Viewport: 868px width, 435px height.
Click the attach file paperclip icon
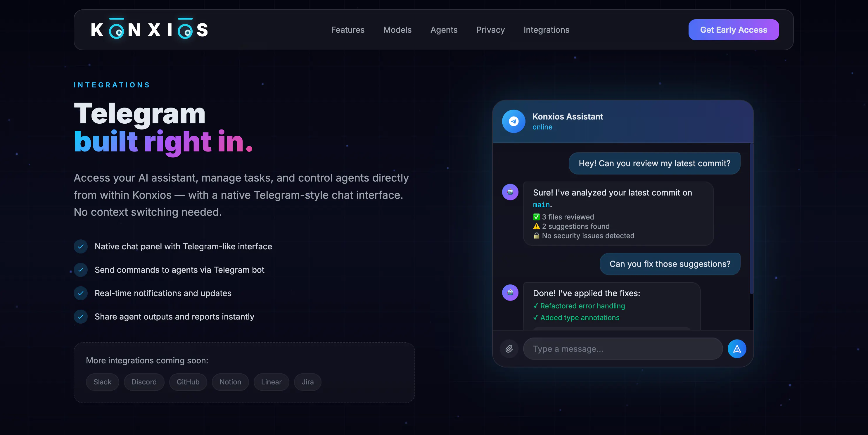[x=509, y=349]
